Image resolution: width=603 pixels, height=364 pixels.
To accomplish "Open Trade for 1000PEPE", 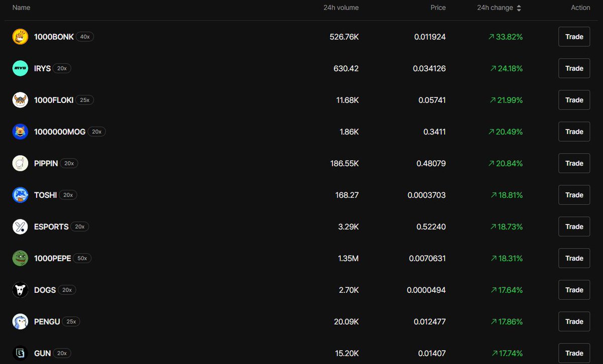I will tap(574, 258).
